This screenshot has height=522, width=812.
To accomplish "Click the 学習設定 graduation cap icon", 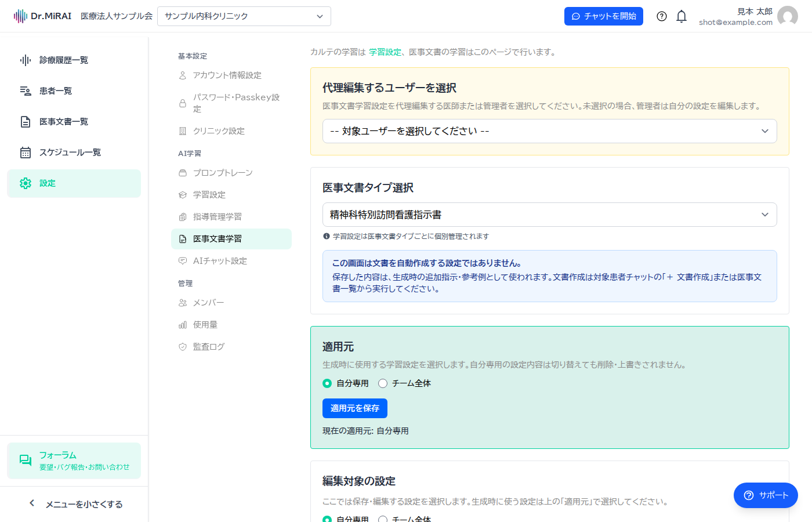I will 183,195.
